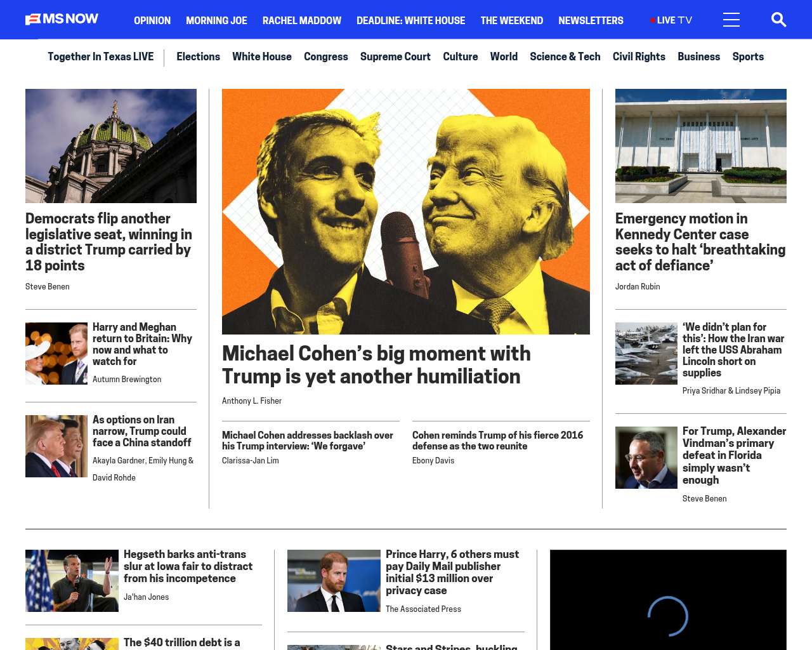Screen dimensions: 812x650
Task: Switch to the Elections topic
Action: pyautogui.click(x=198, y=56)
